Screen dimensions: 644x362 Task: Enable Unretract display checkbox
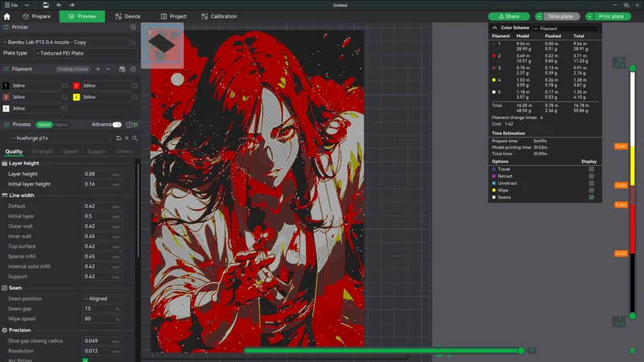(x=592, y=183)
